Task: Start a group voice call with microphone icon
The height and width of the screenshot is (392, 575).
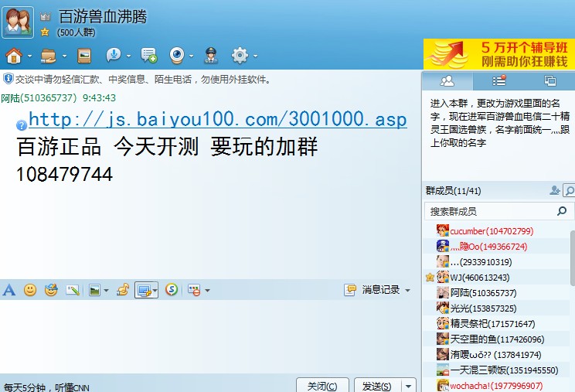Action: [114, 56]
